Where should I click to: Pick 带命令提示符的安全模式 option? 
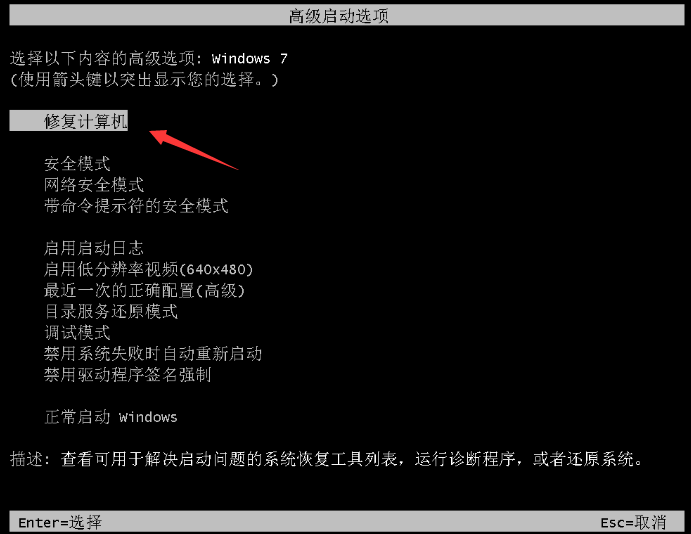click(x=136, y=206)
